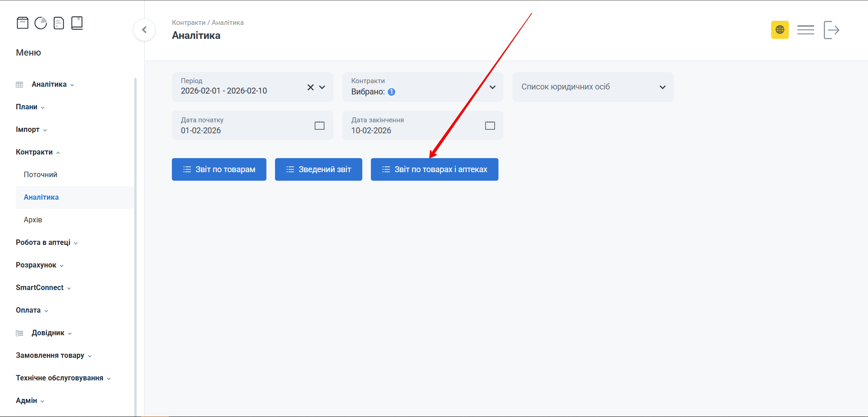Open language selector globe icon

[780, 30]
